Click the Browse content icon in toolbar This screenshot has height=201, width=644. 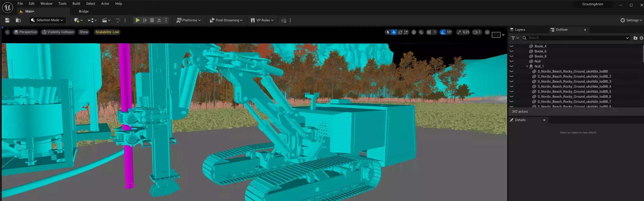pos(18,20)
